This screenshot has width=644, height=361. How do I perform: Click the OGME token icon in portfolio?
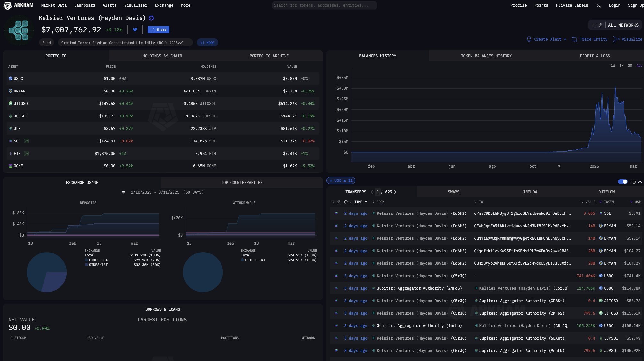11,166
